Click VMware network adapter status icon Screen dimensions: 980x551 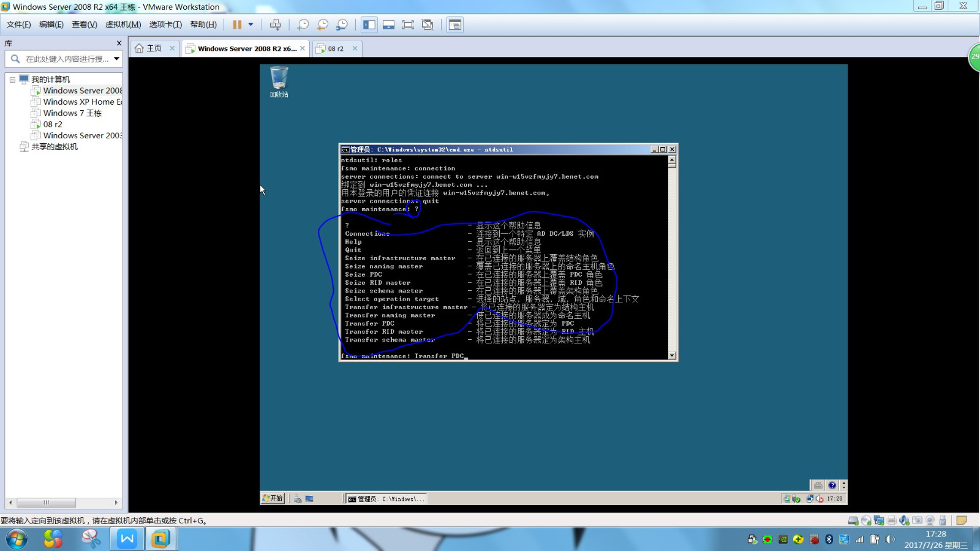click(x=879, y=520)
